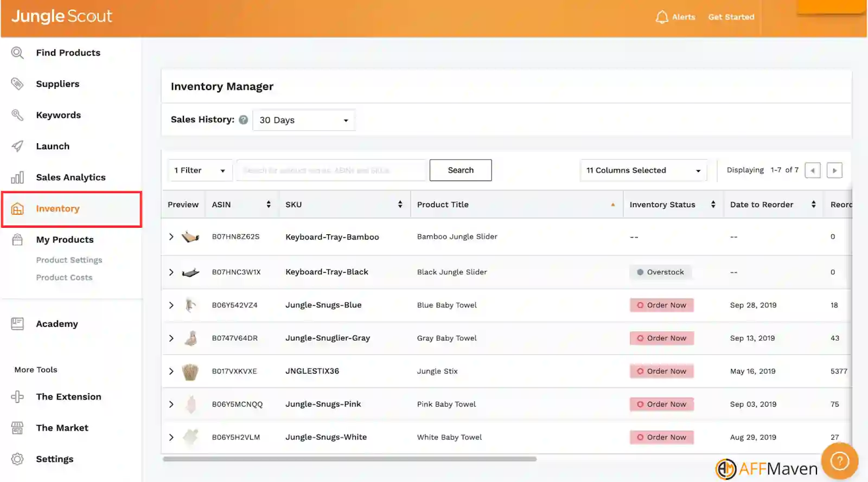Click Overstock status for Black Jungle Slider
Viewport: 868px width, 482px height.
(x=661, y=272)
